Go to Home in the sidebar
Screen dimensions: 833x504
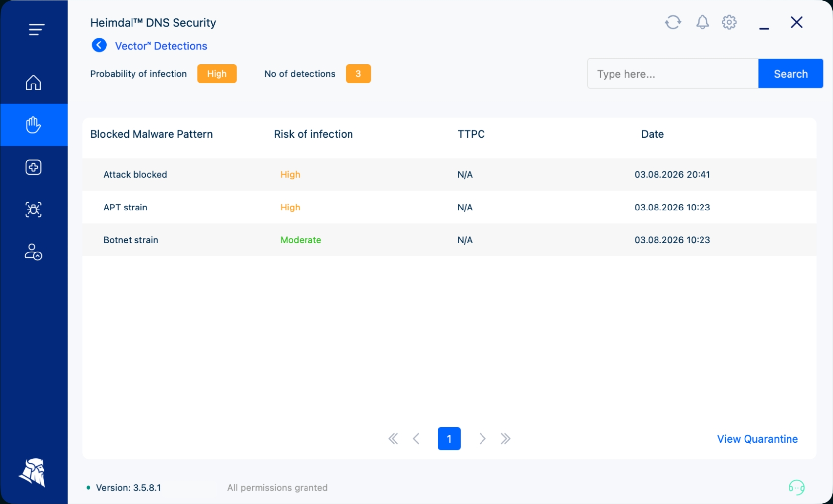(33, 83)
